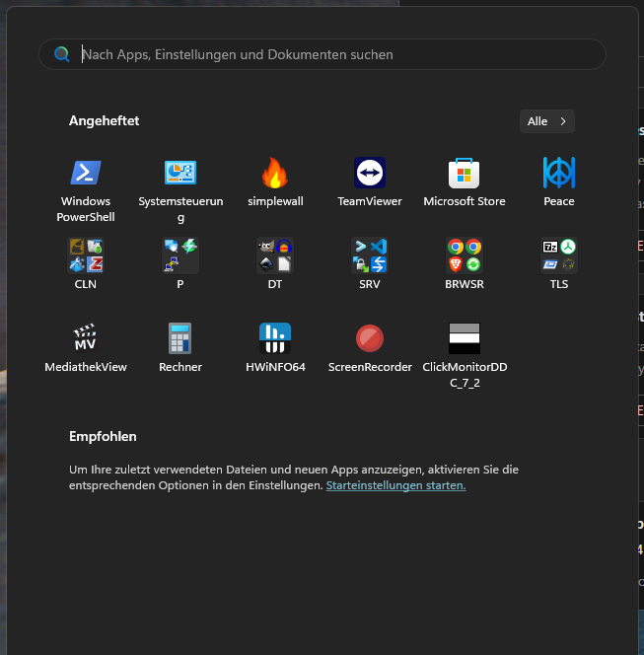The image size is (644, 655).
Task: Click the Empfohlen section heading
Action: [x=103, y=437]
